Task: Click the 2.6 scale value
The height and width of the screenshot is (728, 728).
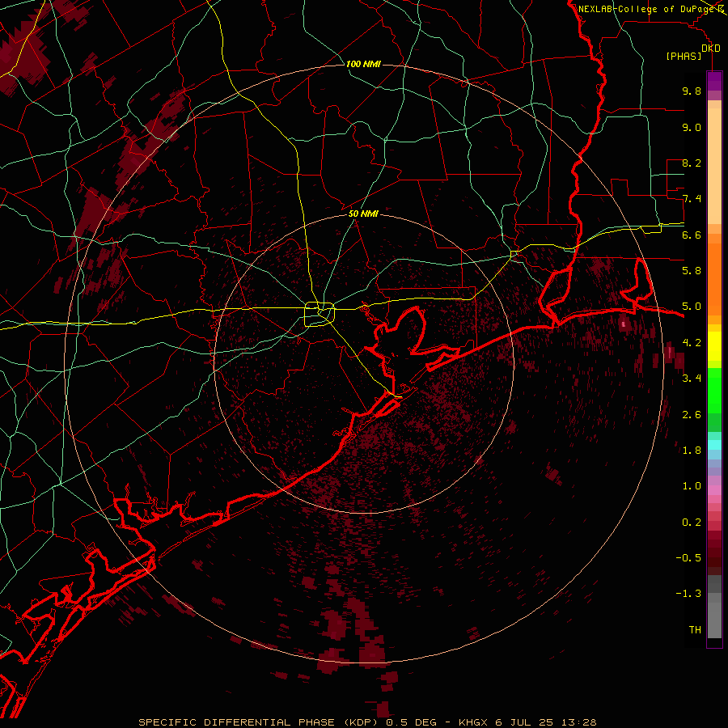Action: click(692, 414)
